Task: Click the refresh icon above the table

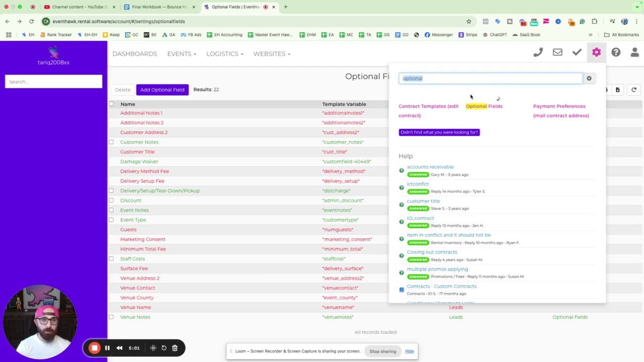Action: 634,89
